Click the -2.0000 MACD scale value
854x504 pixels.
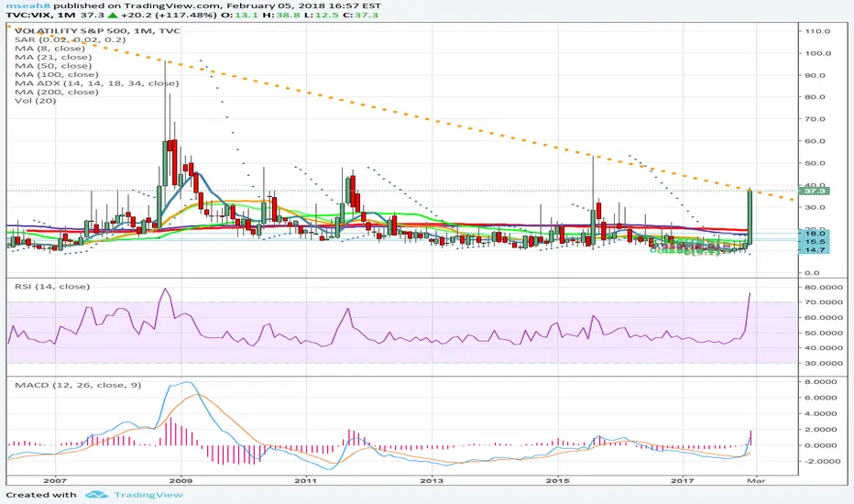821,461
